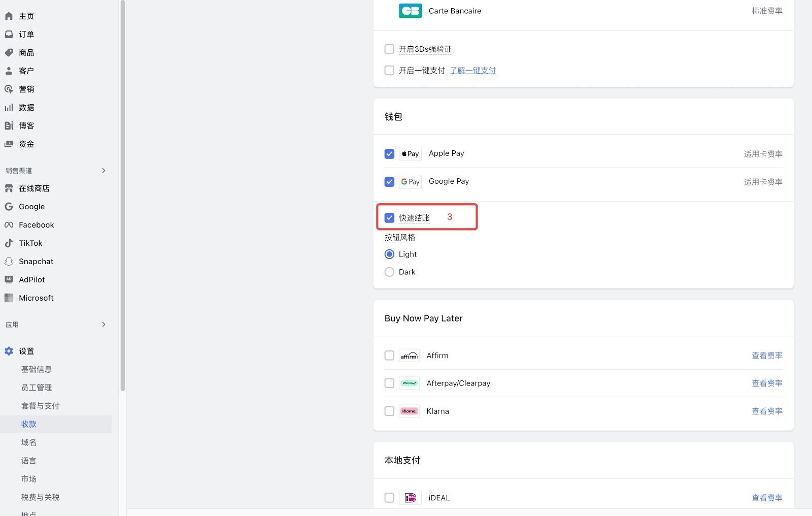Screen dimensions: 812x516
Task: Select the Facebook Meta icon
Action: [9, 225]
